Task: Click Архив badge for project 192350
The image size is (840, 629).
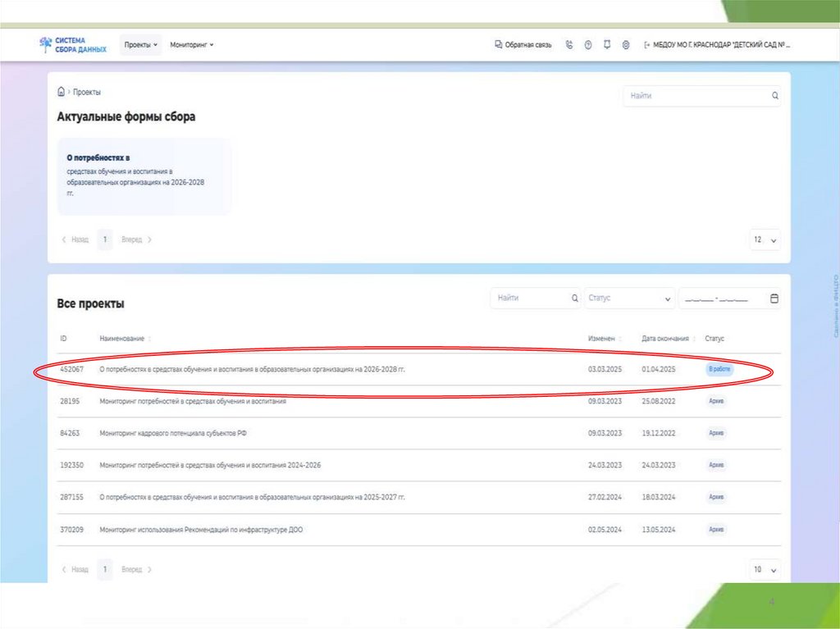Action: pyautogui.click(x=716, y=465)
